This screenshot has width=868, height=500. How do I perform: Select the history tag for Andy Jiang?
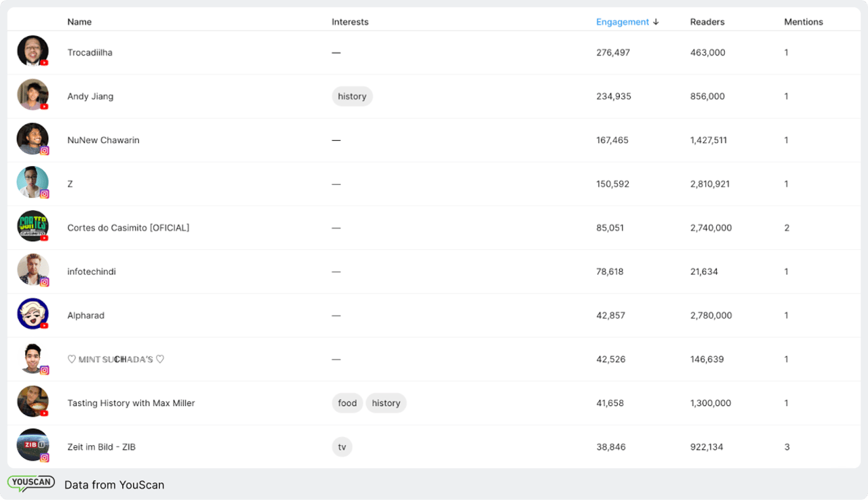tap(352, 96)
